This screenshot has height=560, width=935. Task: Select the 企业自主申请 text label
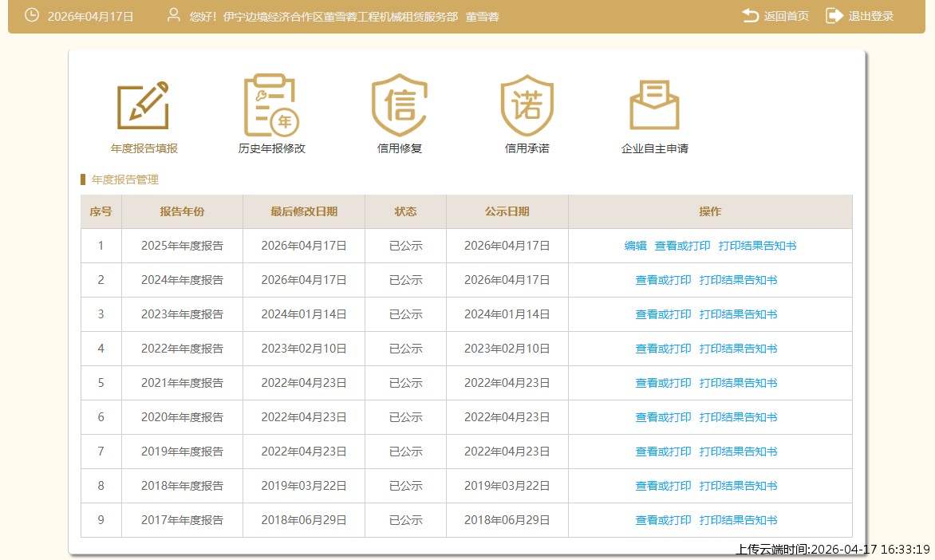pos(654,148)
